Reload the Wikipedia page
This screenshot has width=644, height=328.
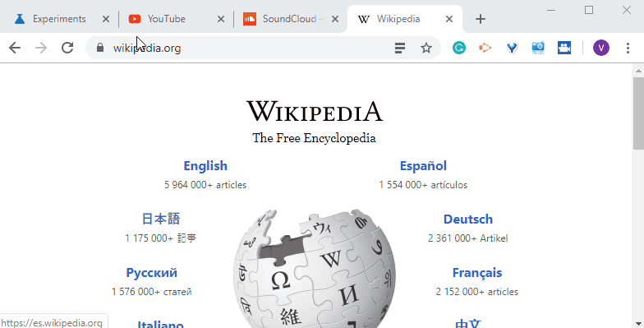tap(67, 48)
